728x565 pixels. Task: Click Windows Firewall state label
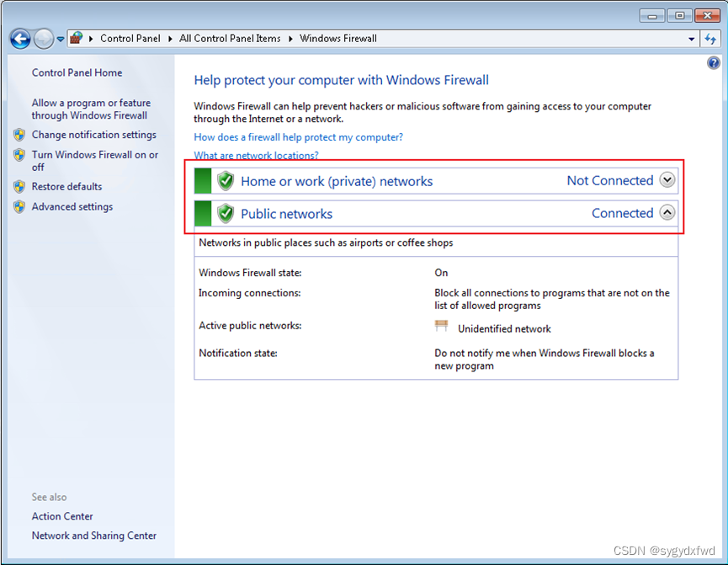[x=250, y=273]
